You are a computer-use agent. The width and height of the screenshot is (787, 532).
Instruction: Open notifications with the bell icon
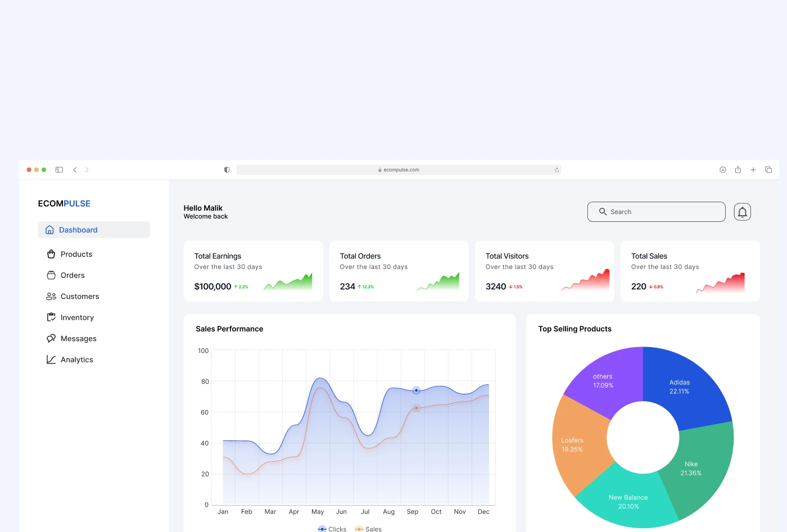coord(743,212)
